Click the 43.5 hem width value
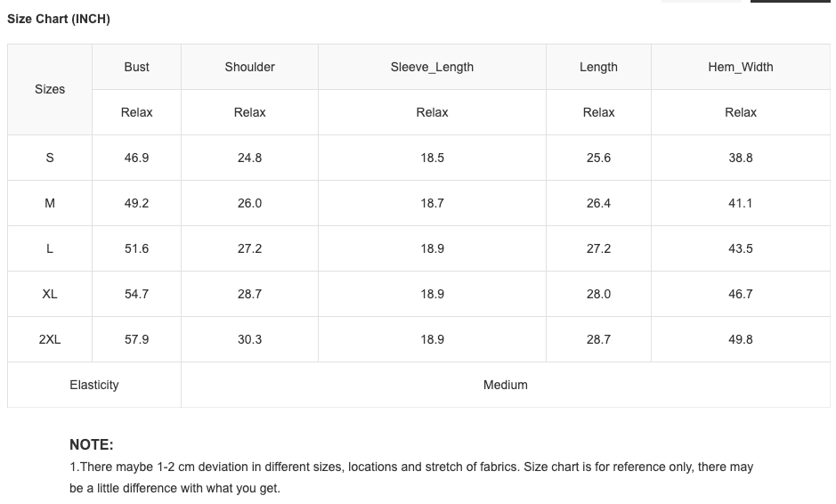The width and height of the screenshot is (836, 504). click(741, 248)
